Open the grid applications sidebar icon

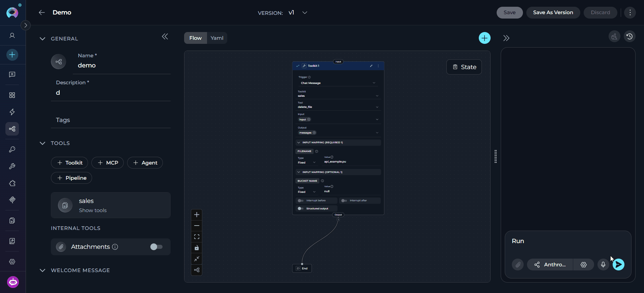(x=12, y=95)
